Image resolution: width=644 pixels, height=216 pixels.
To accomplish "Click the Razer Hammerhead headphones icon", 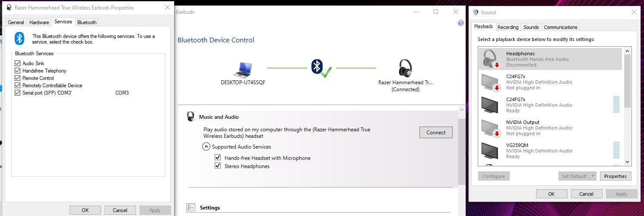I will 405,68.
